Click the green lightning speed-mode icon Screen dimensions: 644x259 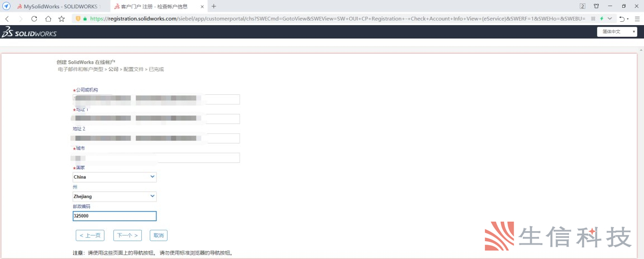pos(602,18)
